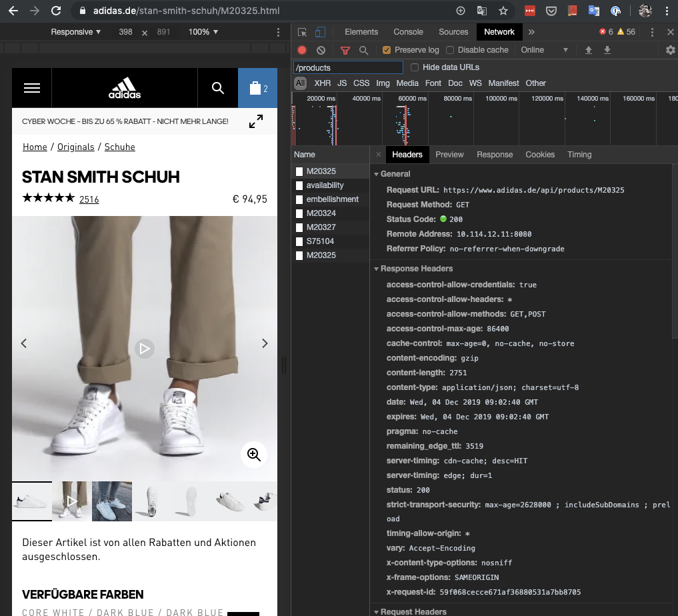
Task: Select the S75104 request
Action: point(331,241)
